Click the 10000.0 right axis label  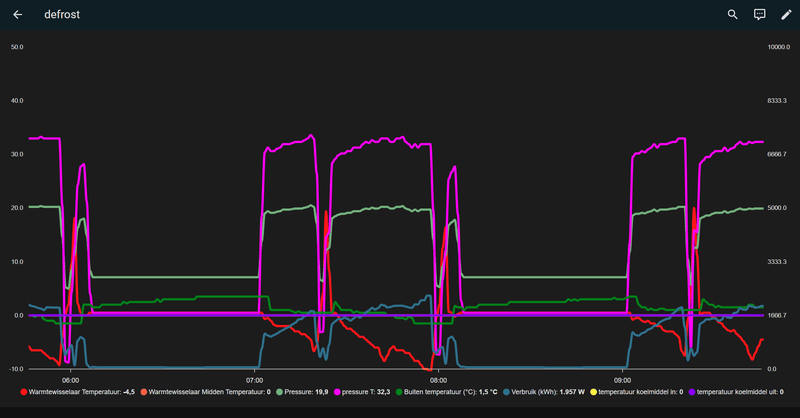779,47
